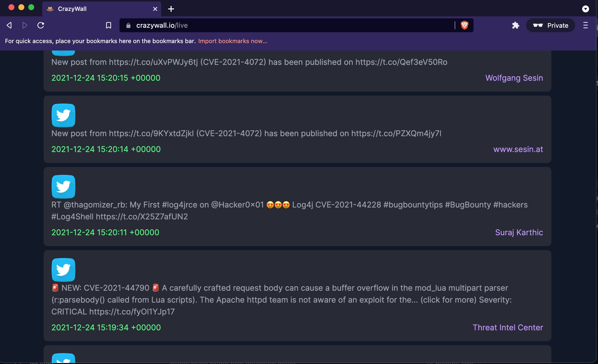Click the browser back arrow
Viewport: 598px width, 364px height.
[9, 25]
